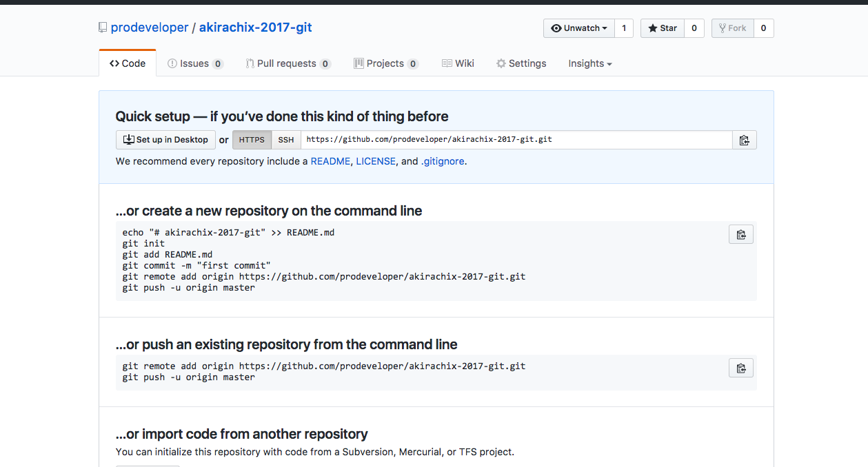Click the Fork button
The height and width of the screenshot is (467, 868).
tap(732, 28)
